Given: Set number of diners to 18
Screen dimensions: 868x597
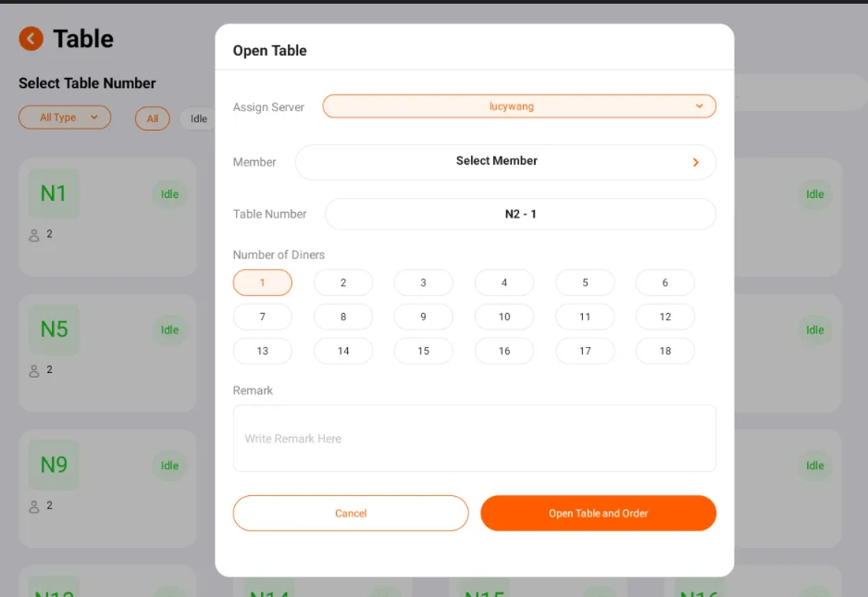Looking at the screenshot, I should (x=664, y=351).
